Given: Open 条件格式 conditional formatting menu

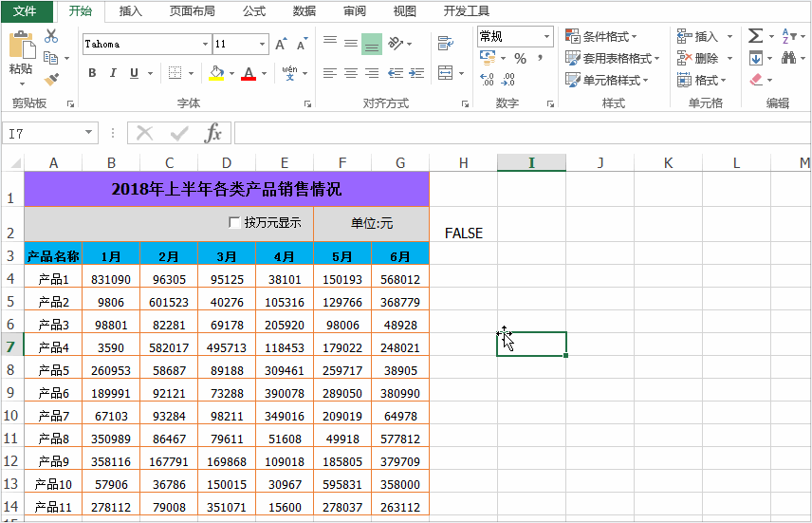Looking at the screenshot, I should pyautogui.click(x=601, y=36).
